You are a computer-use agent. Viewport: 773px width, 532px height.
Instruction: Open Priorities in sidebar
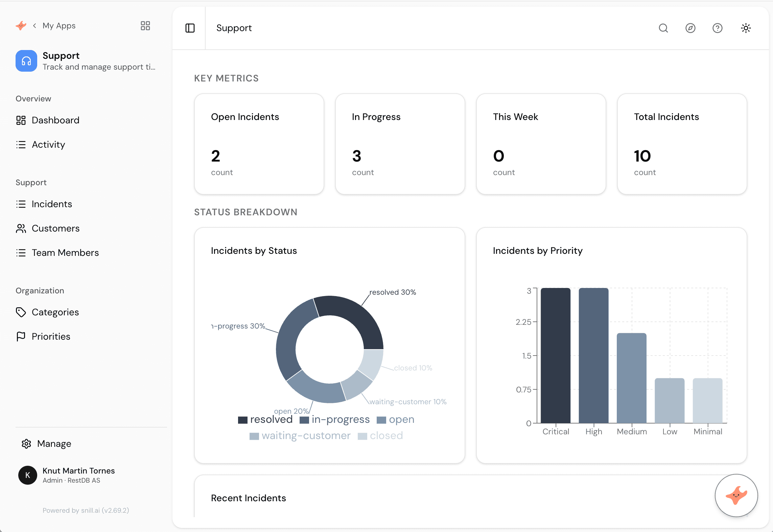point(43,337)
